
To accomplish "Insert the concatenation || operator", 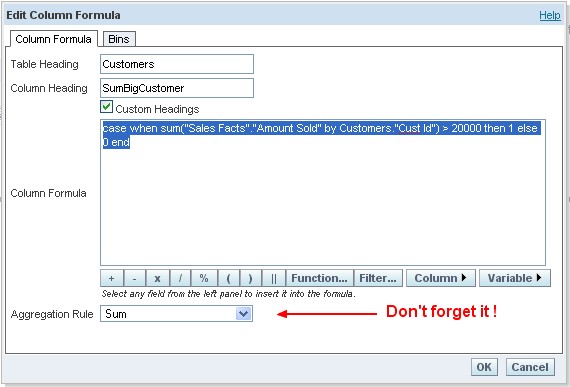I will 274,278.
